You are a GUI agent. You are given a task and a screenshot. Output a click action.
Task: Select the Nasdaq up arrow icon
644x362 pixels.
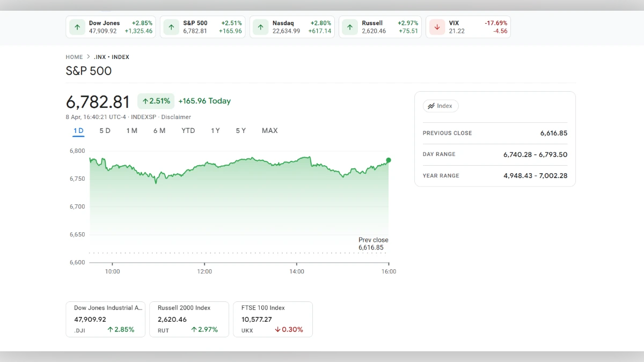click(x=260, y=27)
